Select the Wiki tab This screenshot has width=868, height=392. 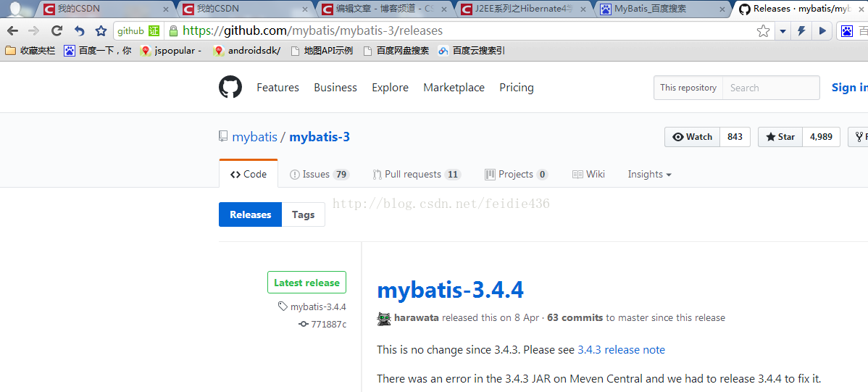click(x=588, y=175)
